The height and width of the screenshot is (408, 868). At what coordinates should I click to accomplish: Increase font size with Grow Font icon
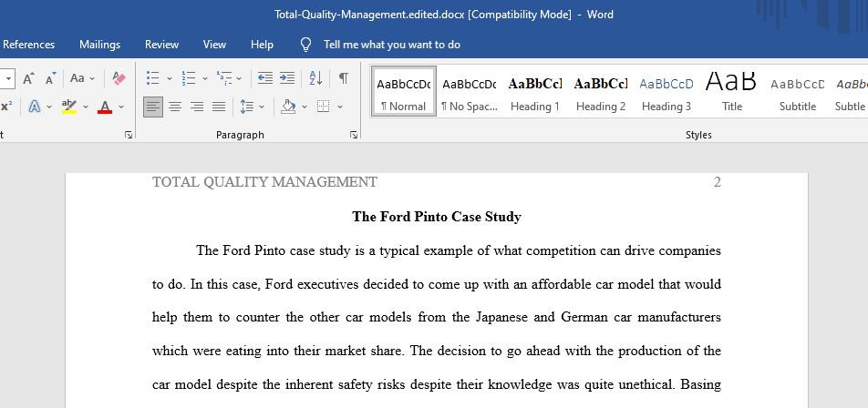(29, 78)
